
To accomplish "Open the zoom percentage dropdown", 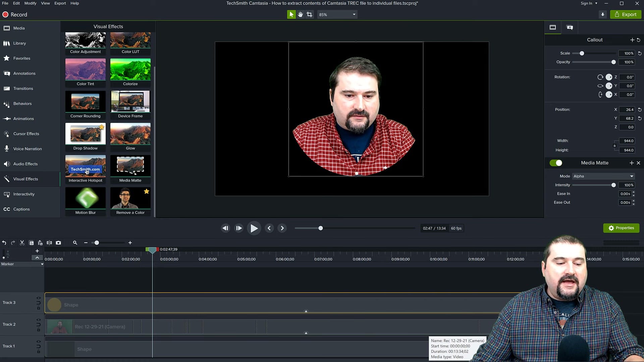I will pos(353,14).
